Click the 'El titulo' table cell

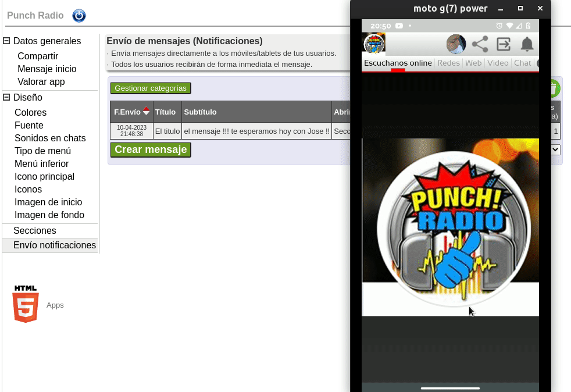[167, 131]
